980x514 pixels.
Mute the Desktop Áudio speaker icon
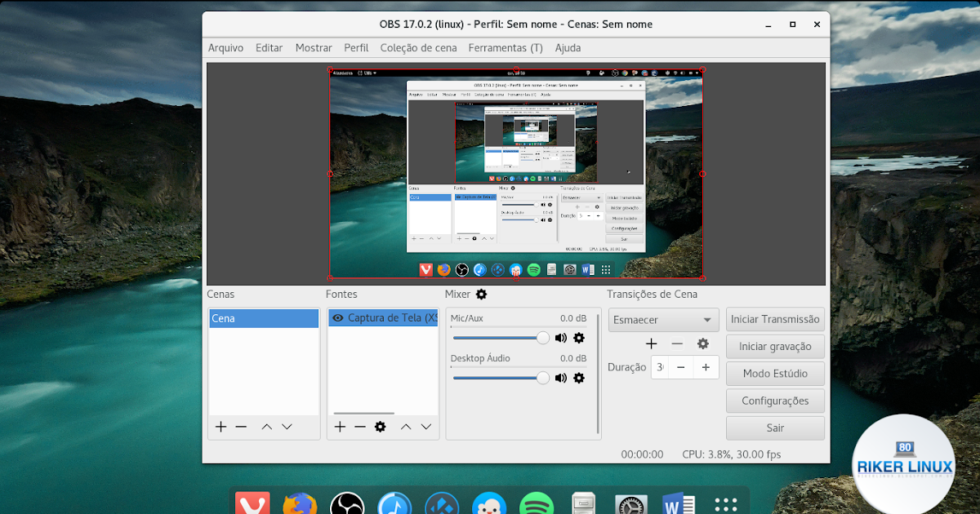tap(561, 378)
